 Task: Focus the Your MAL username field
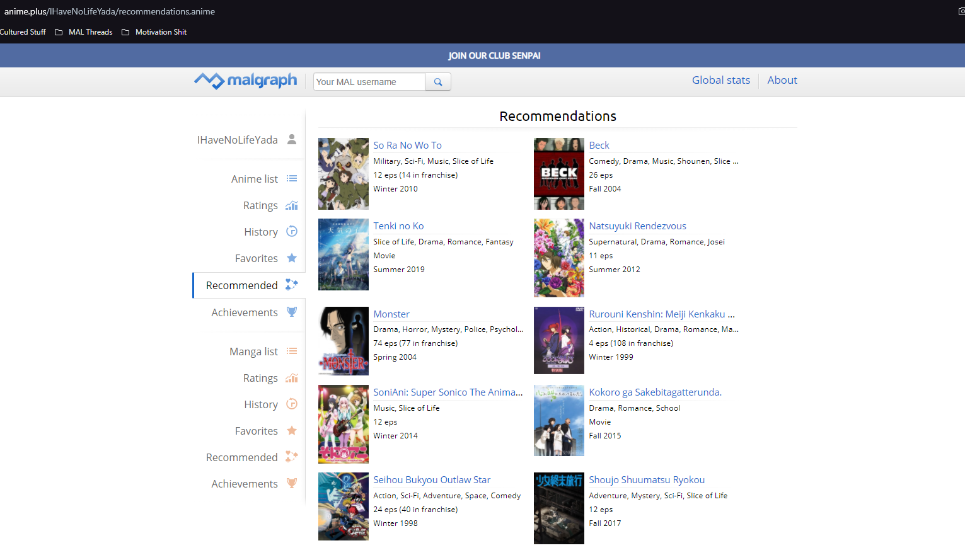click(369, 82)
